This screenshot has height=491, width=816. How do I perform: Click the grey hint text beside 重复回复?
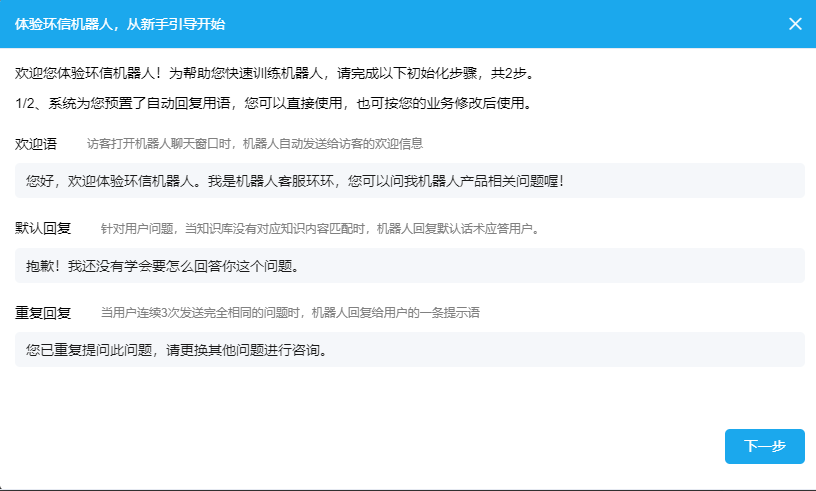(291, 313)
